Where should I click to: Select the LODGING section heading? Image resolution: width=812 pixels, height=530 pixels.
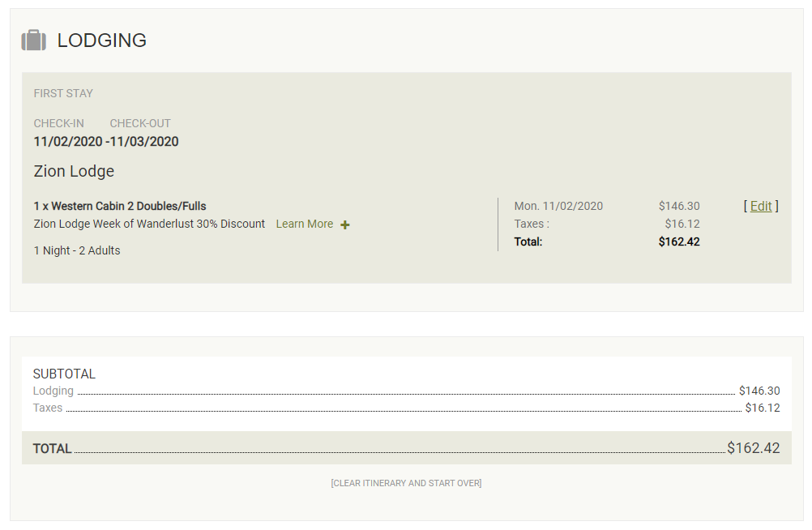pyautogui.click(x=101, y=41)
